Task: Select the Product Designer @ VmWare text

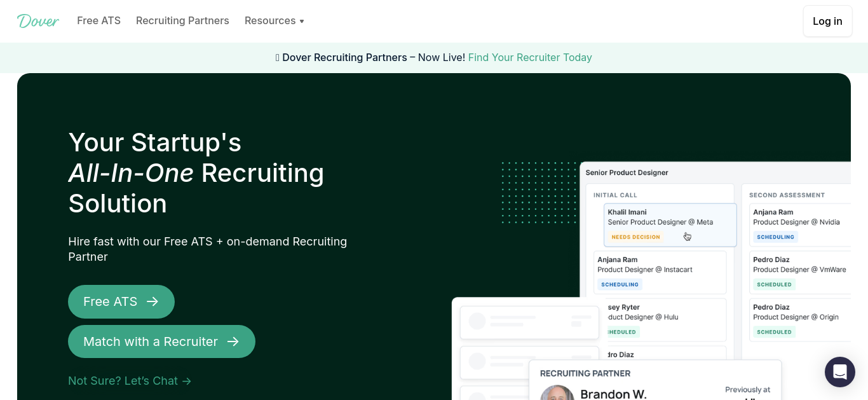Action: click(799, 270)
